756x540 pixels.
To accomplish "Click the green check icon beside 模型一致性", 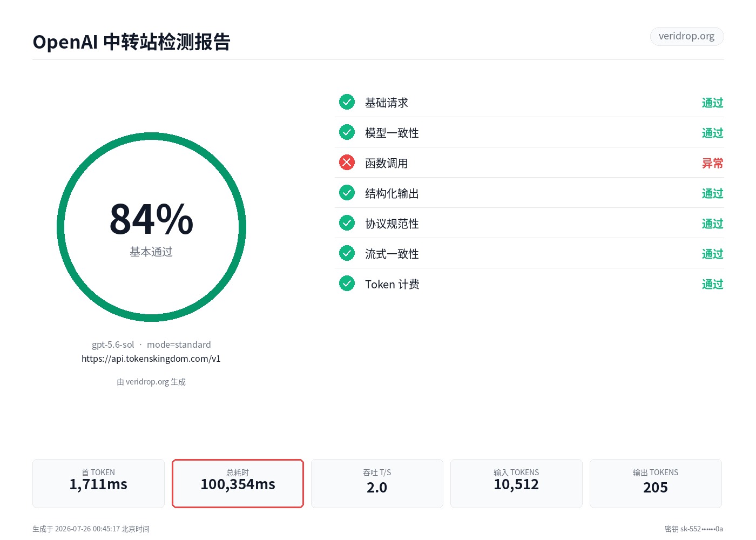I will pyautogui.click(x=347, y=132).
